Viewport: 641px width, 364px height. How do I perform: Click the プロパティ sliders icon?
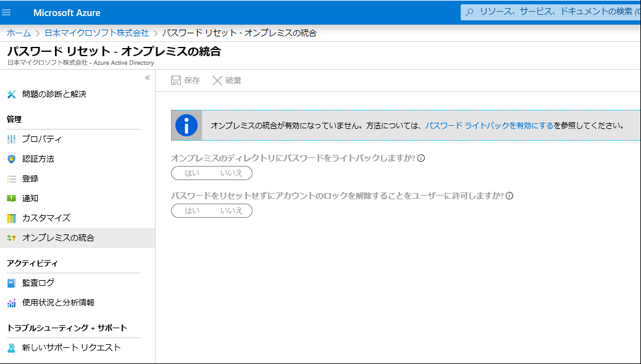[x=12, y=139]
